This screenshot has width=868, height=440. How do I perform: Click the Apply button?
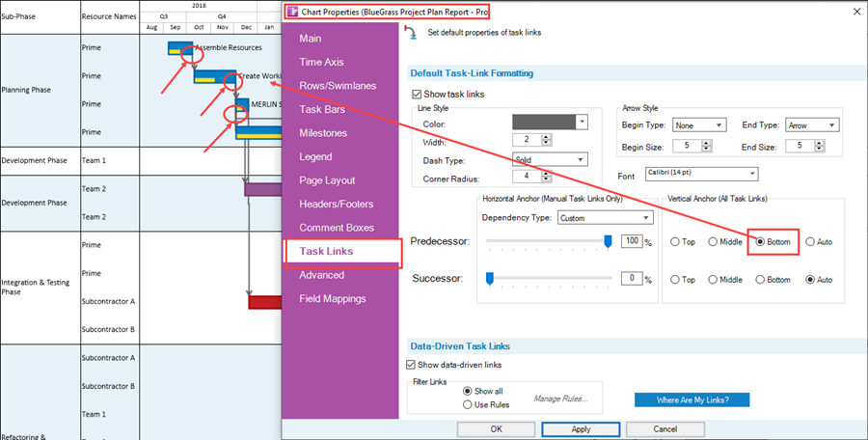581,429
